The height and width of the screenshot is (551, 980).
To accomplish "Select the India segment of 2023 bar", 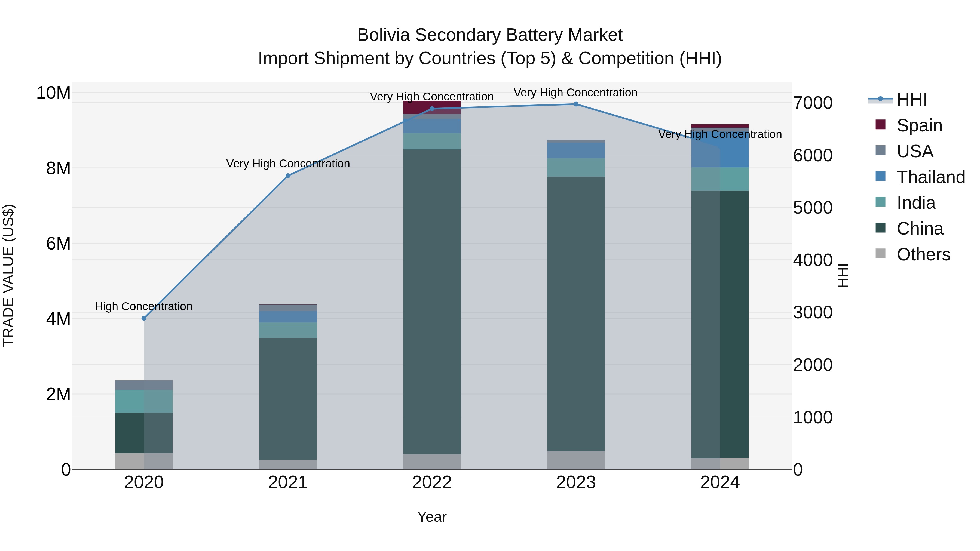I will tap(576, 167).
